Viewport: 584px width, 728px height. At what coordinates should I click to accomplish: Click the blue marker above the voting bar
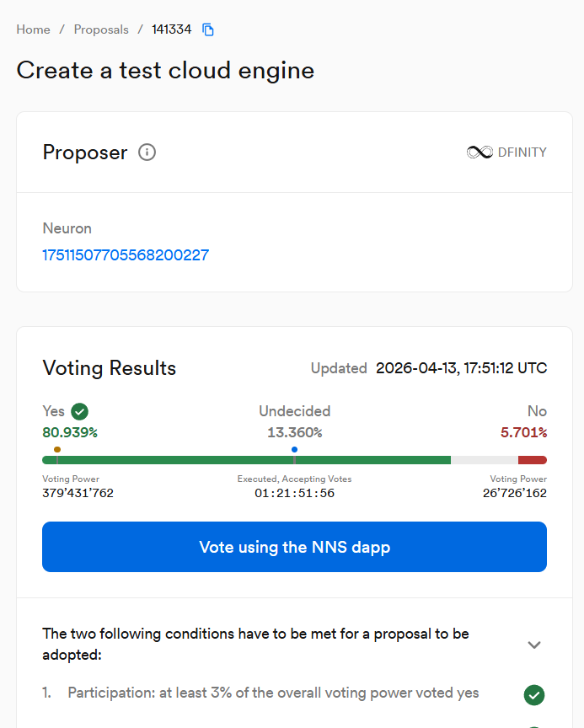click(x=294, y=450)
